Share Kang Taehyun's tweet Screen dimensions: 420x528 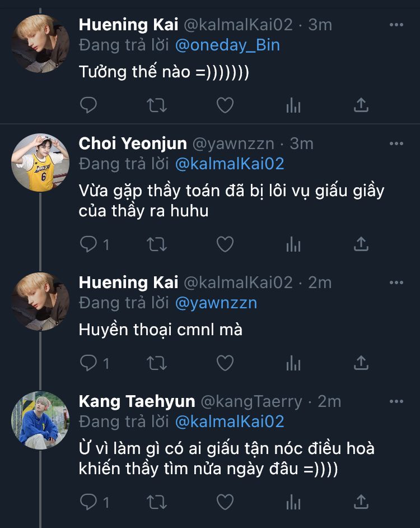[x=361, y=501]
